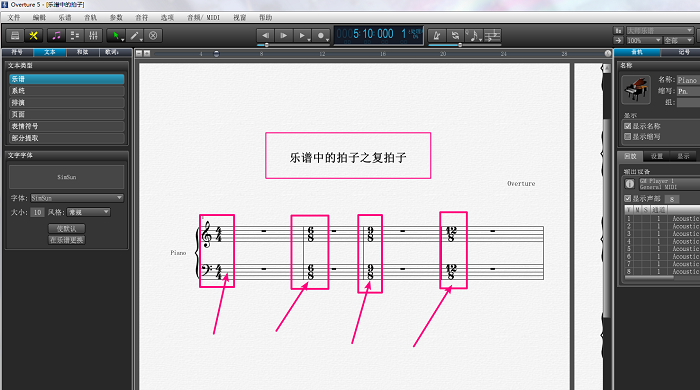Open the SimSun font dropdown
700x390 pixels.
[77, 198]
